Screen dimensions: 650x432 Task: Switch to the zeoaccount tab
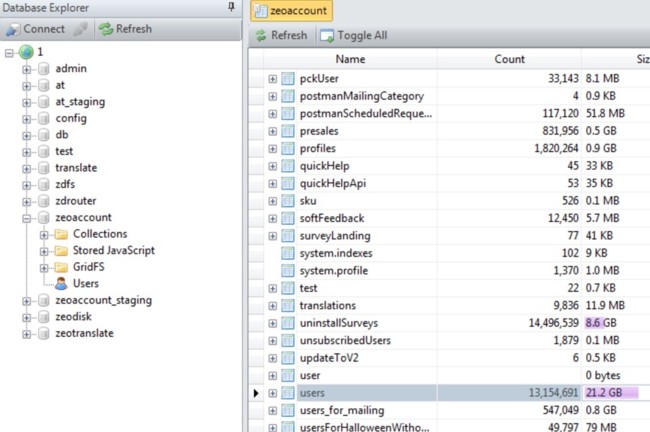(x=291, y=11)
